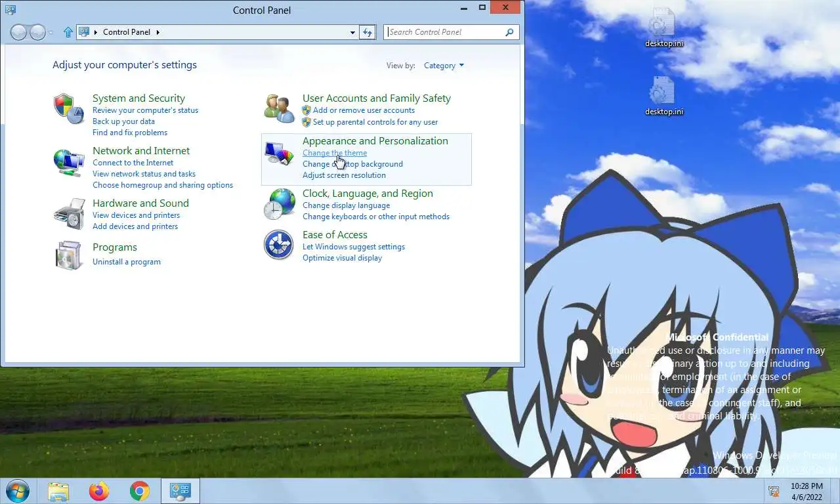The image size is (840, 504).
Task: Open Appearance and Personalization heading
Action: tap(375, 141)
